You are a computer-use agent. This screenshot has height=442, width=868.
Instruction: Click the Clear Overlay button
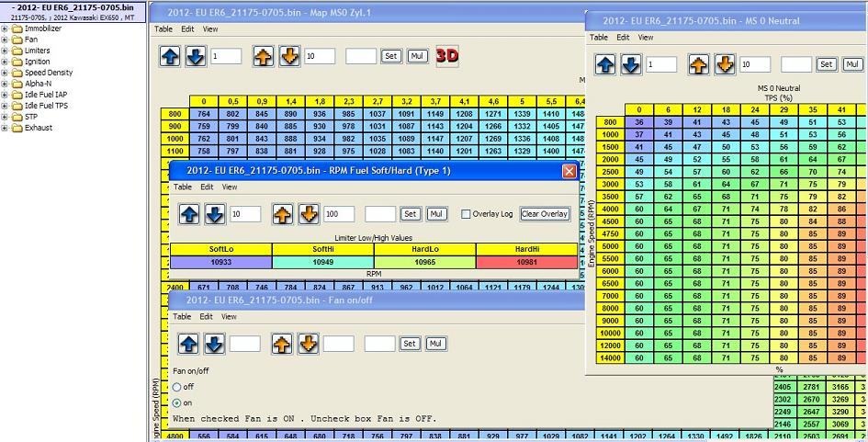(545, 214)
